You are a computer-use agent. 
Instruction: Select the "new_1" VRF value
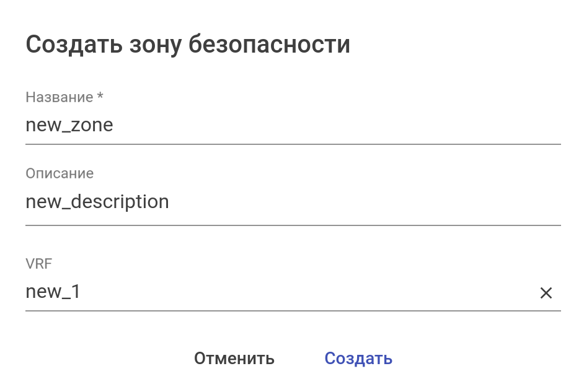pos(53,292)
